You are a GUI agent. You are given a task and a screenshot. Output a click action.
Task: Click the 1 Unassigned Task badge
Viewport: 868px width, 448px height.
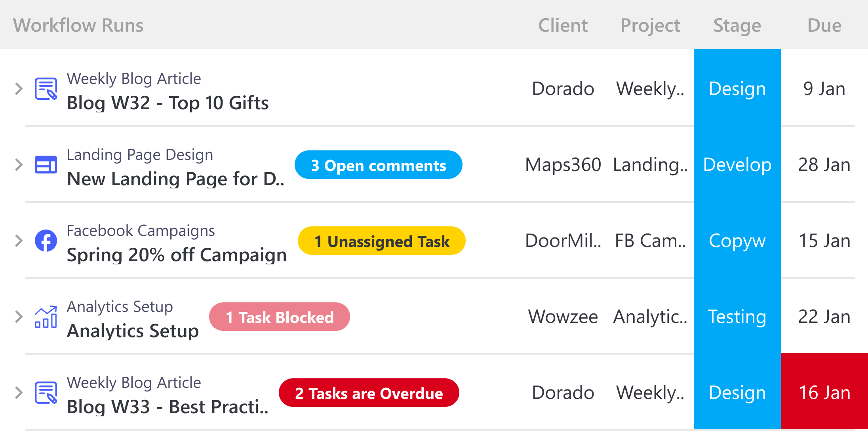381,241
